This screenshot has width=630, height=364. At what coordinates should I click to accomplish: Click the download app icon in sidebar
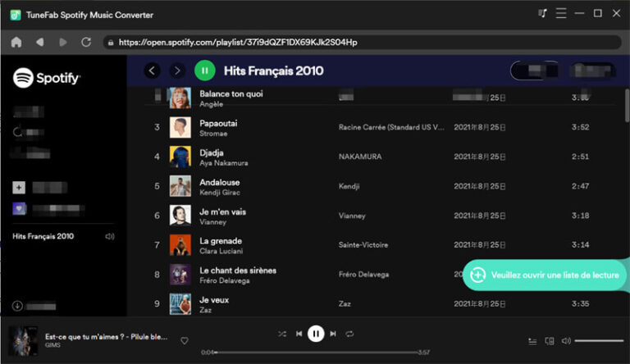tap(17, 306)
